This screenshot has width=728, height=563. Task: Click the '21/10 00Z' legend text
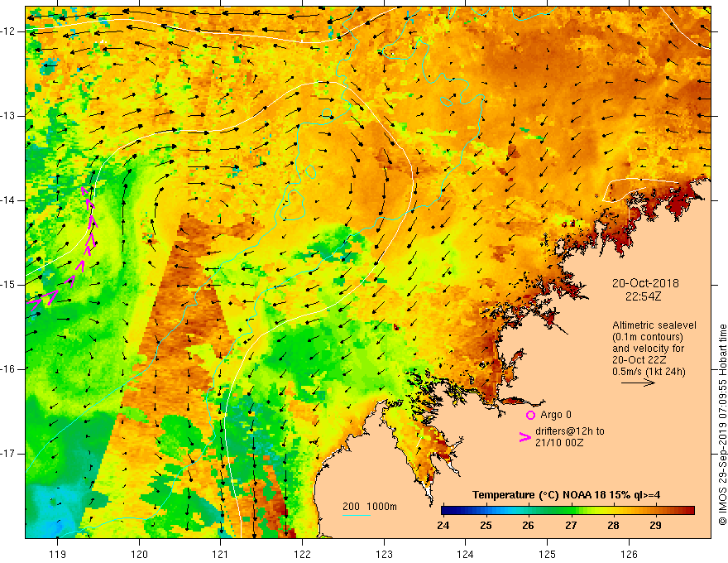point(559,443)
